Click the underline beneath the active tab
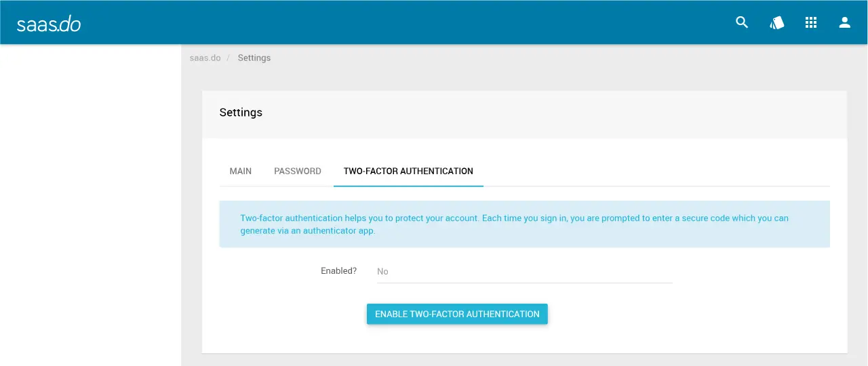Viewport: 868px width, 366px height. (x=408, y=185)
